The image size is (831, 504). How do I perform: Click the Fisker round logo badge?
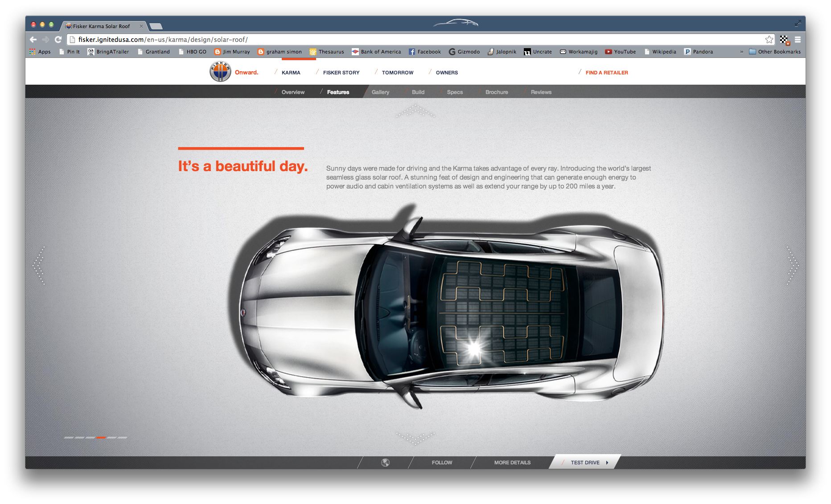220,72
